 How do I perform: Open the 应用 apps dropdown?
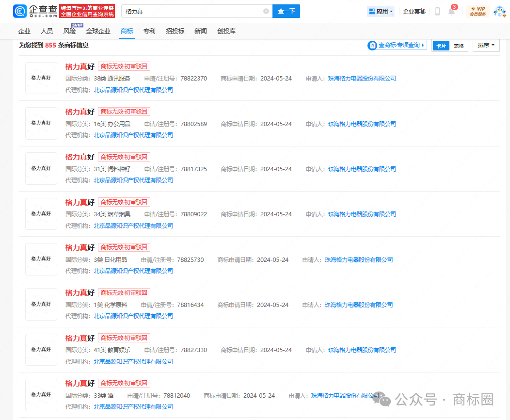pos(381,11)
